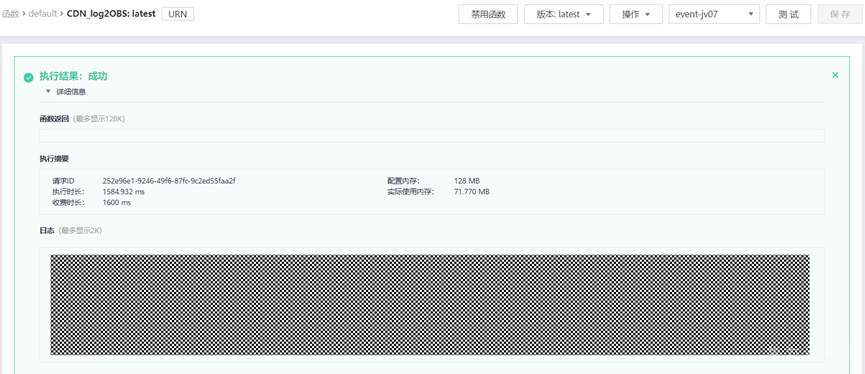This screenshot has height=374, width=865.
Task: Go to 函数 in the breadcrumb
Action: (10, 13)
